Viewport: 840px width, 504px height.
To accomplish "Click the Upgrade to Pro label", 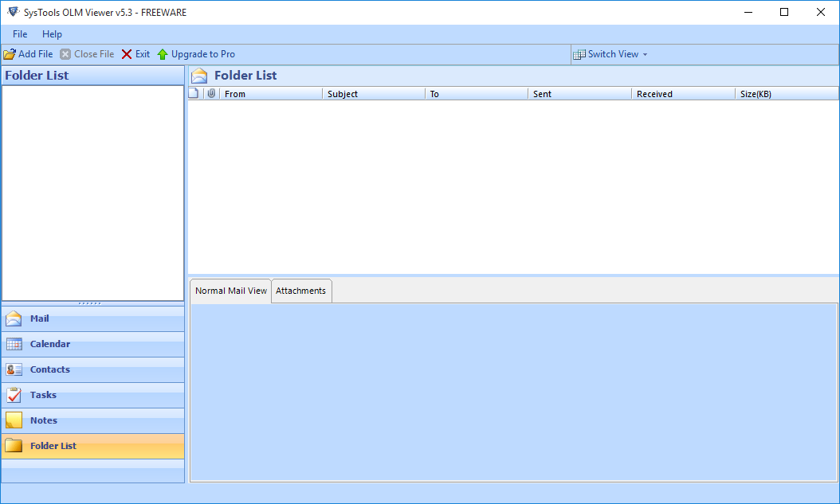I will click(x=203, y=54).
